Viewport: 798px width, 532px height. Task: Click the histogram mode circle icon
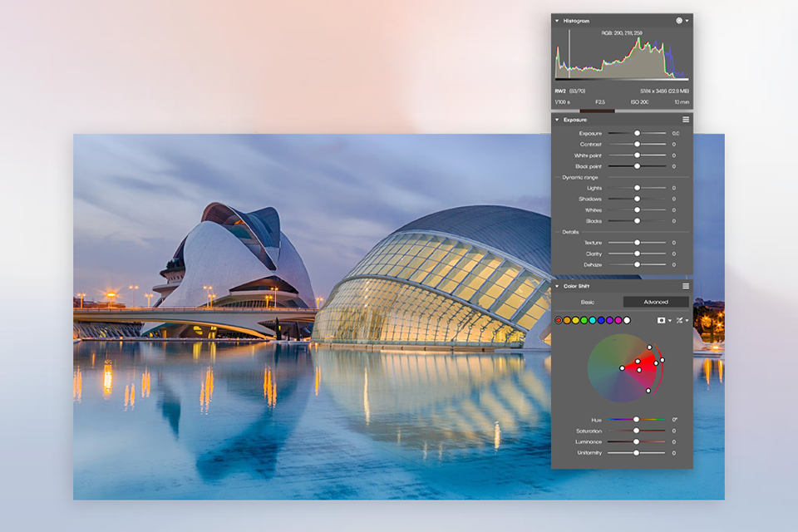coord(679,21)
